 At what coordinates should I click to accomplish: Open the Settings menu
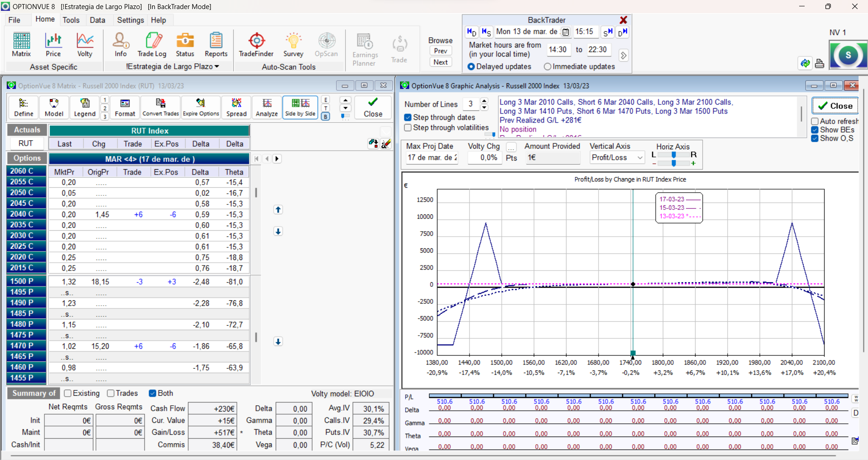pyautogui.click(x=130, y=20)
